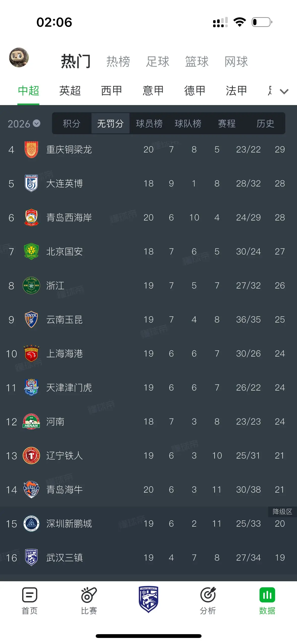Tap the 上海海港 team crest
The width and height of the screenshot is (297, 644).
pyautogui.click(x=31, y=353)
